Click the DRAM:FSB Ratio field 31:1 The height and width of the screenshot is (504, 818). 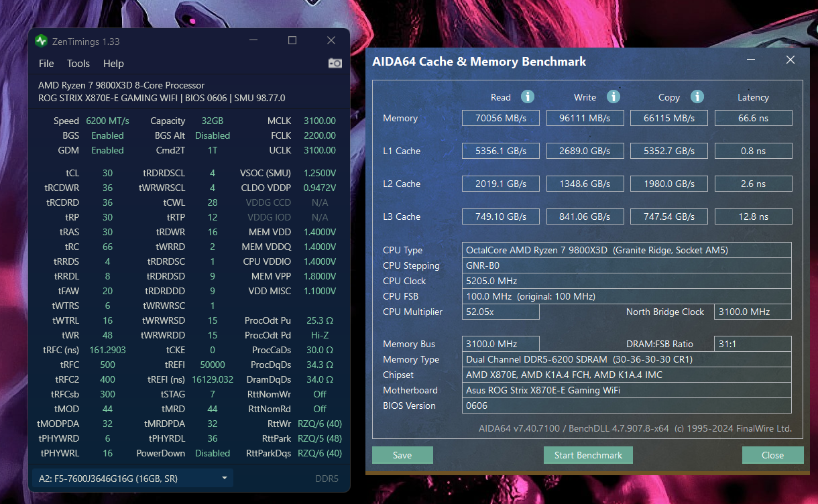click(753, 344)
